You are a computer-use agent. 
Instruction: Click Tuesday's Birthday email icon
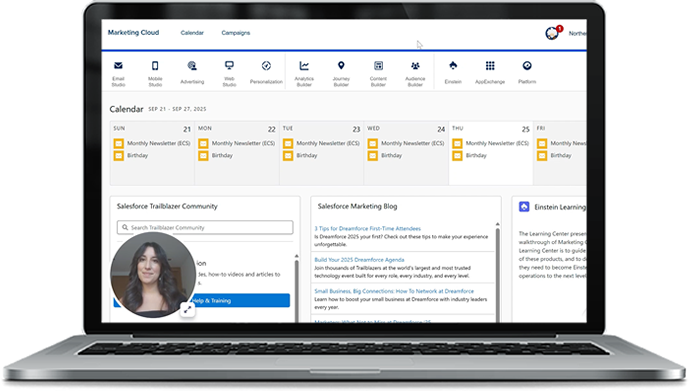(x=288, y=156)
